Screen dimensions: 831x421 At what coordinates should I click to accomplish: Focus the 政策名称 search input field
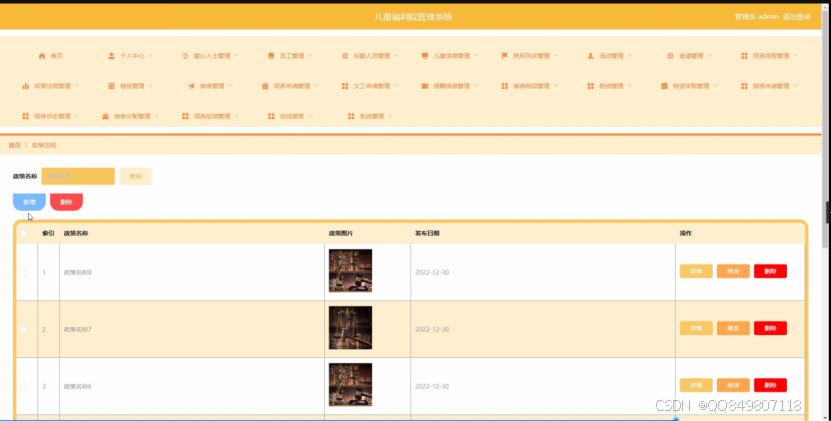click(78, 177)
